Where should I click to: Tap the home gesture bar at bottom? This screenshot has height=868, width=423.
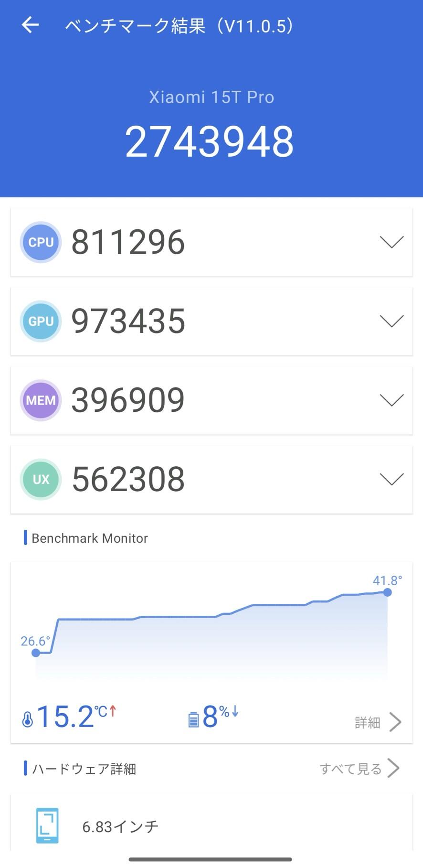pyautogui.click(x=211, y=859)
